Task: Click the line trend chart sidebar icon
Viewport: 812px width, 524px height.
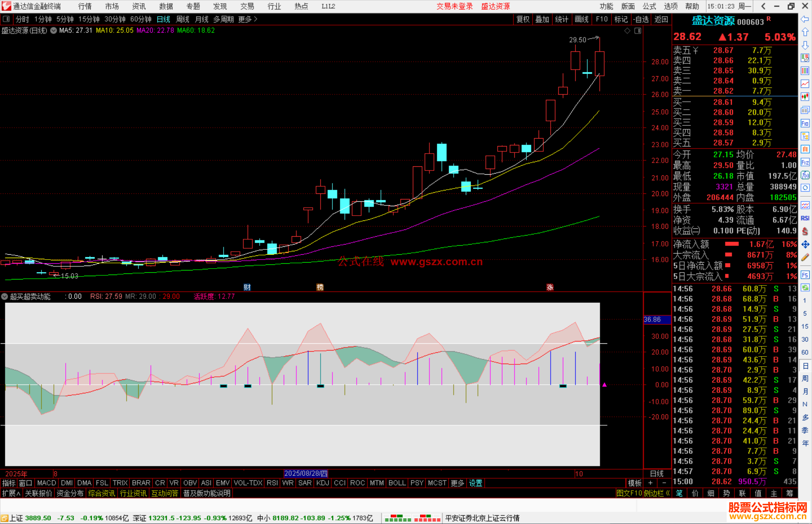Action: (x=805, y=84)
